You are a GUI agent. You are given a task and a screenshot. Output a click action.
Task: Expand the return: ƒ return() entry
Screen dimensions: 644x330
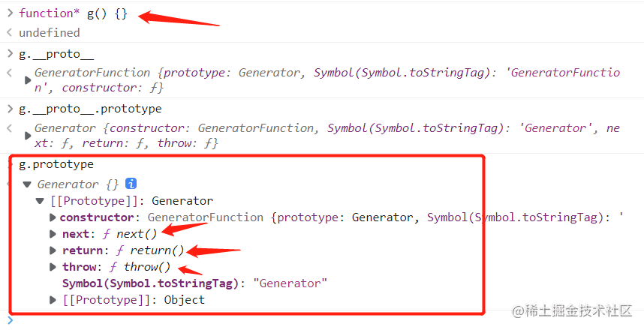[52, 250]
